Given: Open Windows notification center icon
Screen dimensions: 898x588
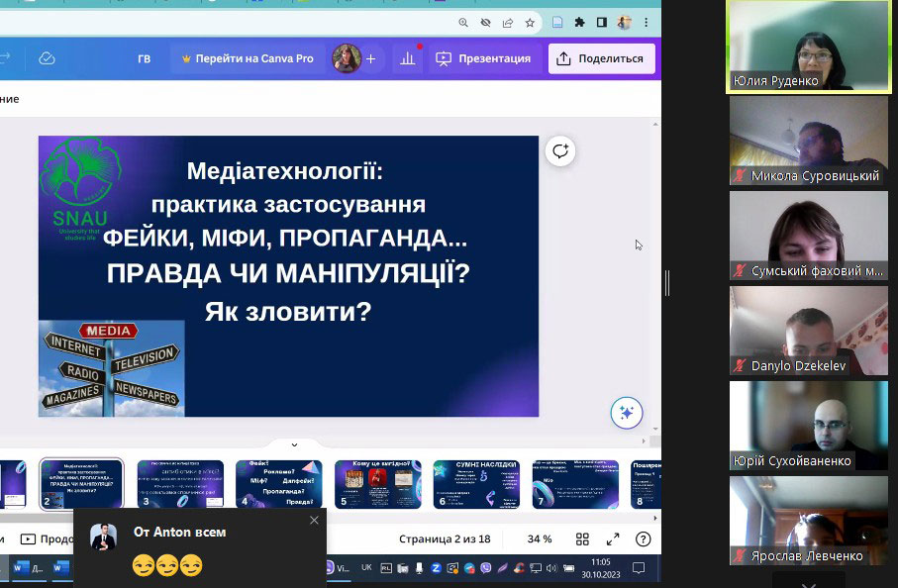Looking at the screenshot, I should click(638, 568).
